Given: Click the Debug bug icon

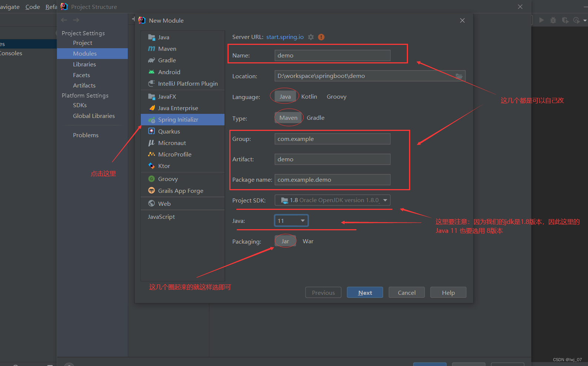Looking at the screenshot, I should tap(553, 20).
